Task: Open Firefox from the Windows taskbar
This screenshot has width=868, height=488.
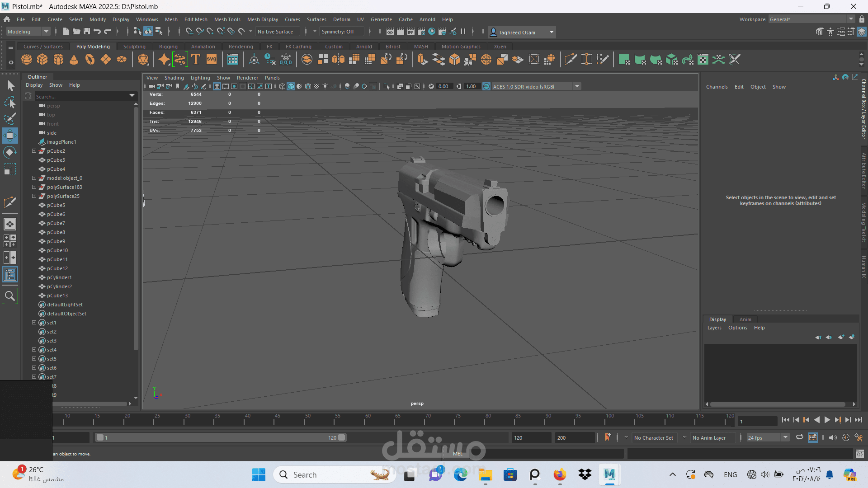Action: (560, 474)
